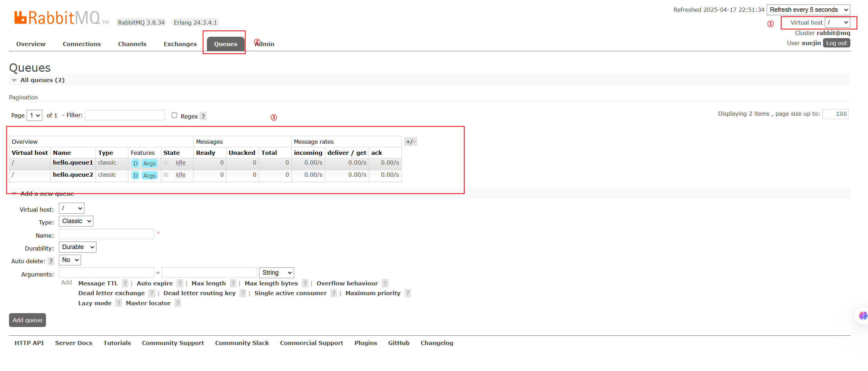Open help icon for Dead letter exchange
Viewport: 868px width, 371px height.
[152, 293]
